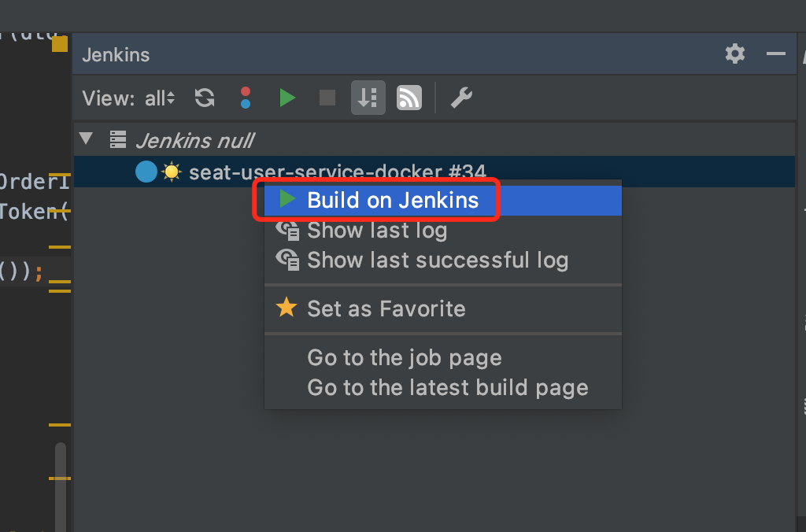
Task: Open the Jenkins panel gear options
Action: [x=734, y=54]
